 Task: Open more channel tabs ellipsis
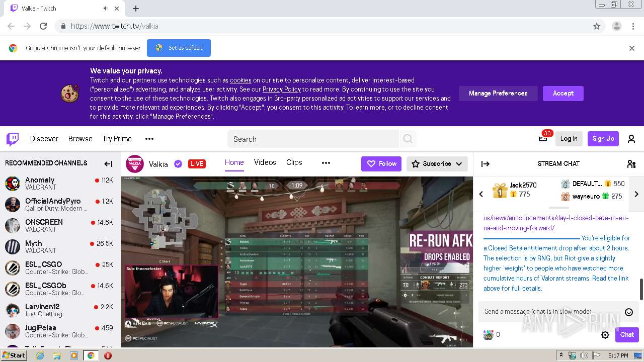pos(326,163)
